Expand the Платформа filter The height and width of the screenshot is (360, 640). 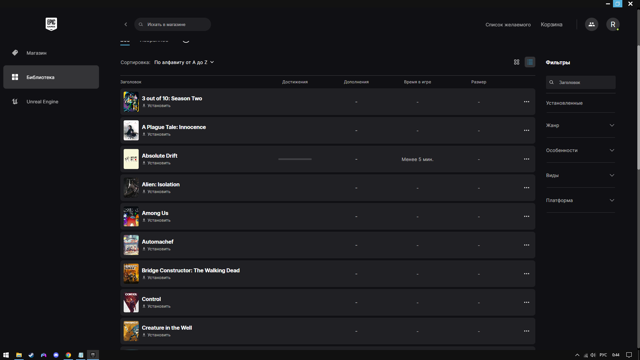click(x=580, y=200)
